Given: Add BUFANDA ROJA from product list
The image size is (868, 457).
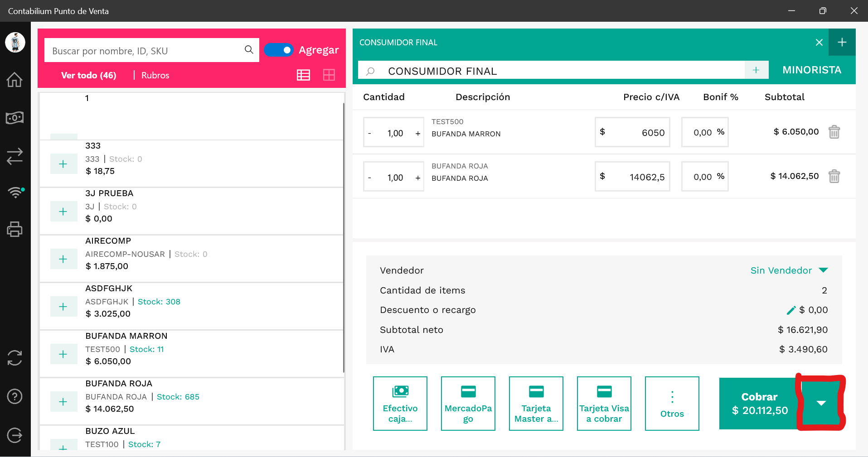Looking at the screenshot, I should 63,402.
